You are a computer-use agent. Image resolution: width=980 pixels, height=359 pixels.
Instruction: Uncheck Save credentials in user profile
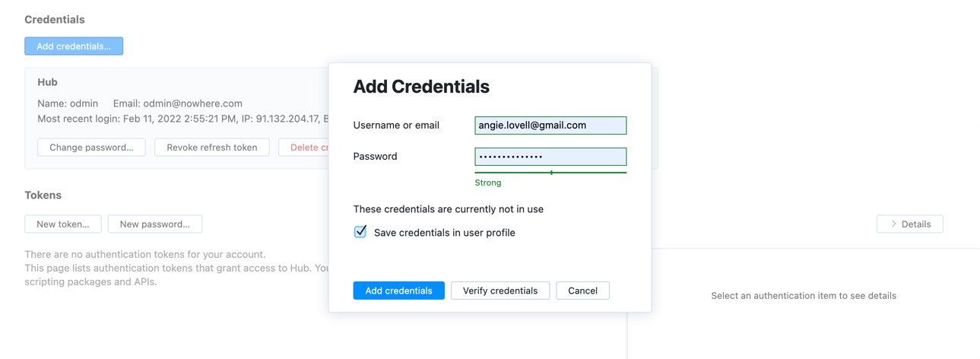[x=360, y=232]
